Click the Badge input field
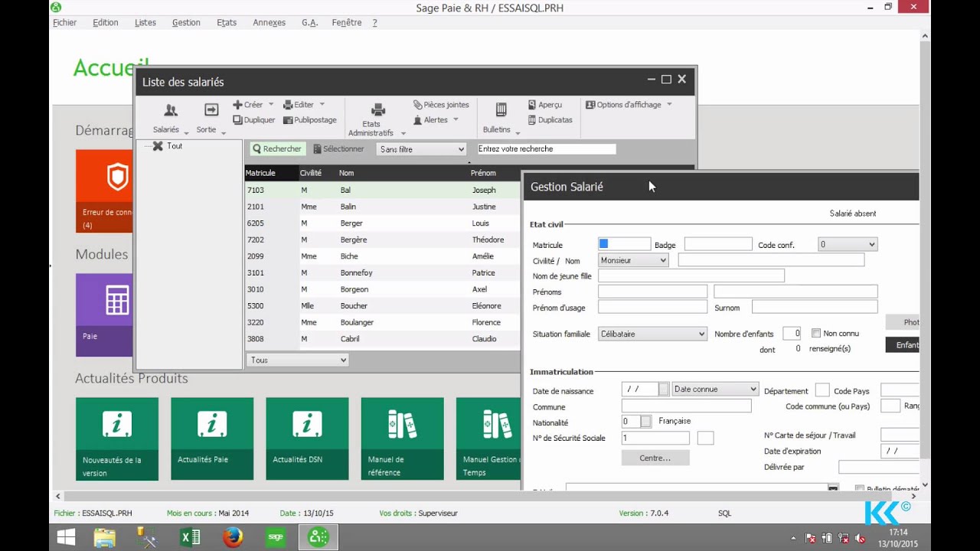This screenshot has height=551, width=980. coord(718,245)
